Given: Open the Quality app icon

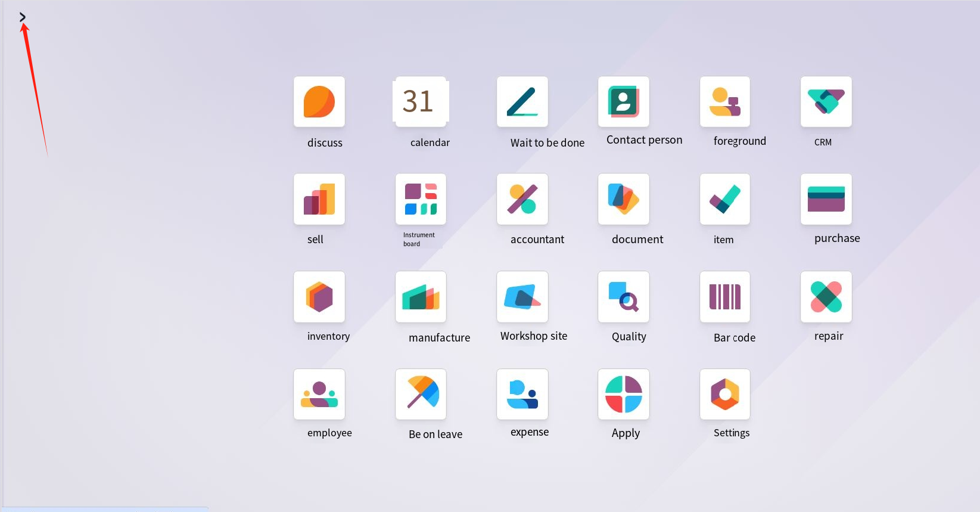Looking at the screenshot, I should click(x=624, y=297).
